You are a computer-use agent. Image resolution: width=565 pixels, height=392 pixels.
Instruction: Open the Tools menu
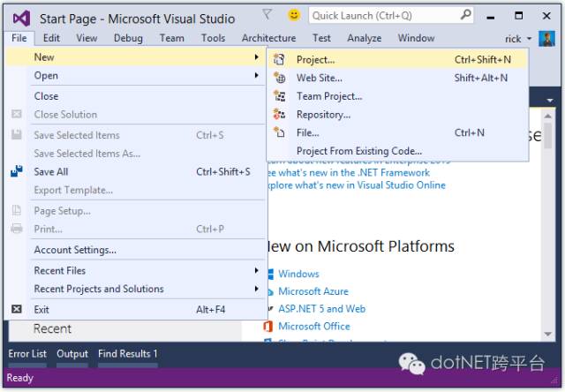[x=213, y=38]
